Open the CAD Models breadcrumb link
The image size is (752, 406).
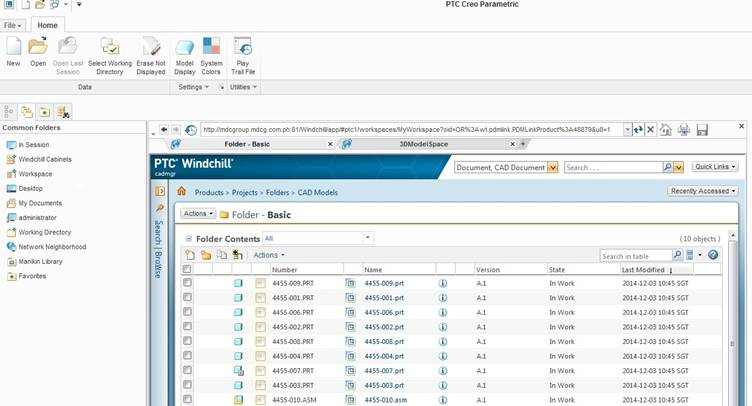pos(317,192)
